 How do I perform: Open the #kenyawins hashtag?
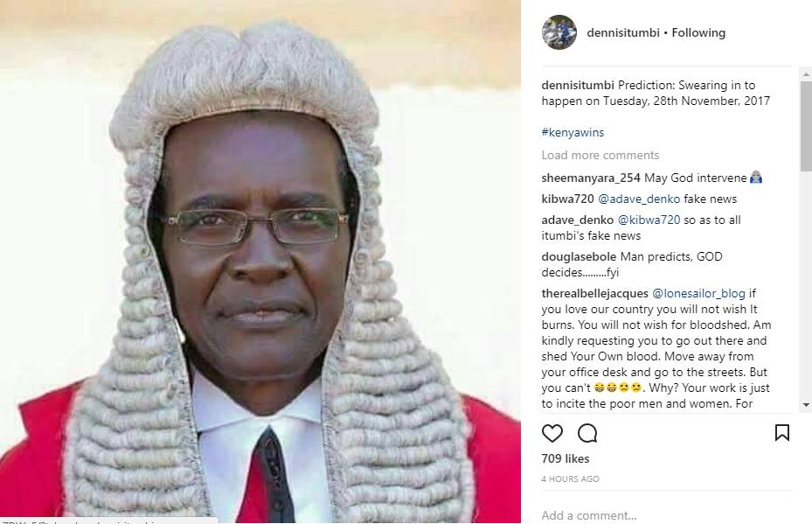point(573,132)
